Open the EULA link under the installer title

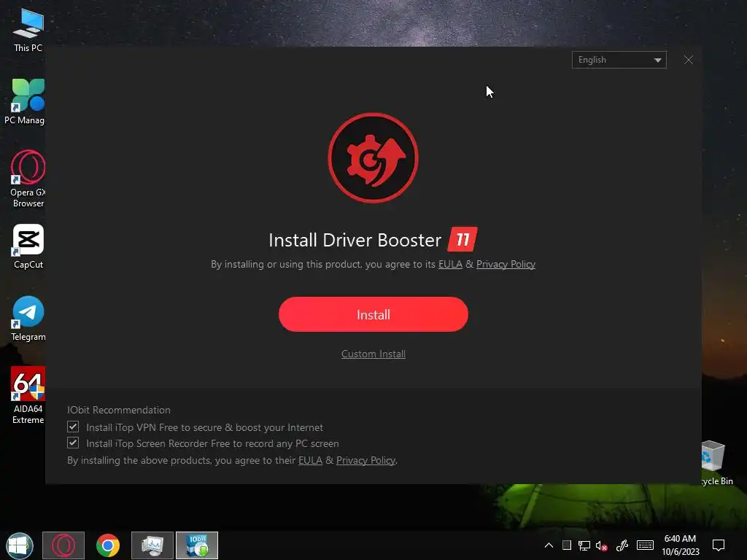[x=450, y=264]
